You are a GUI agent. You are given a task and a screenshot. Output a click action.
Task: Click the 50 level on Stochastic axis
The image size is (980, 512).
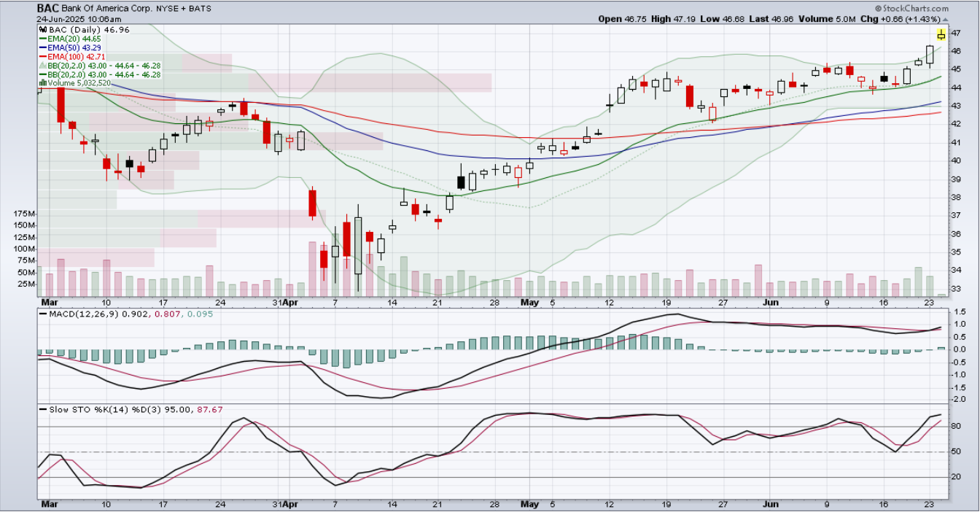click(955, 452)
